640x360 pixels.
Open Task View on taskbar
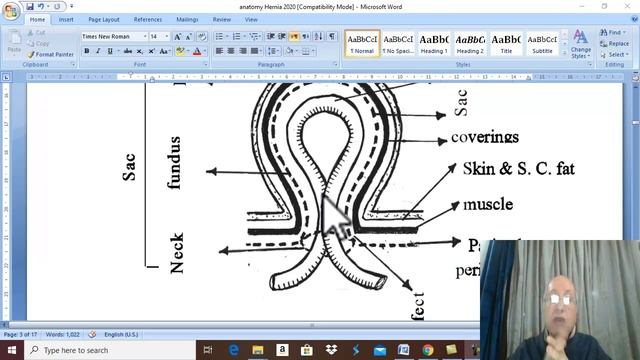(208, 350)
